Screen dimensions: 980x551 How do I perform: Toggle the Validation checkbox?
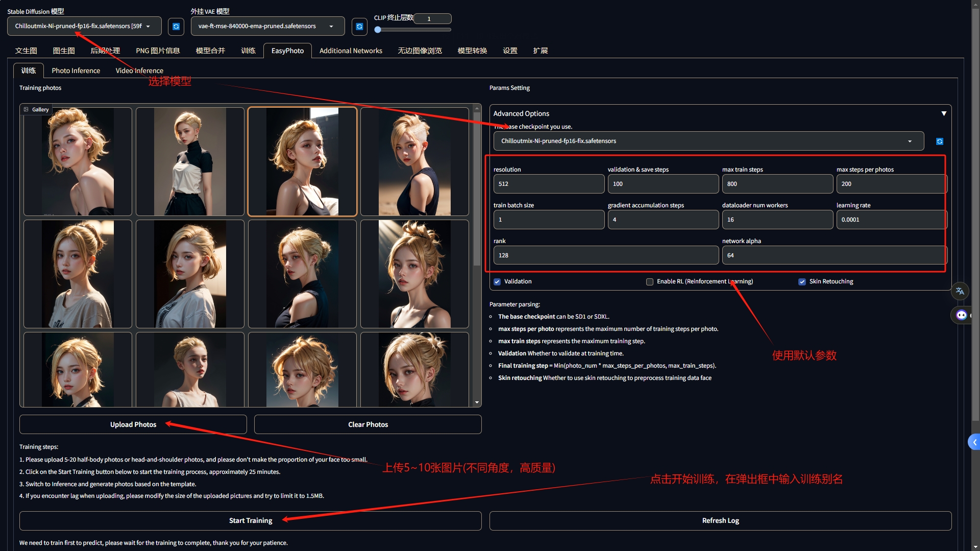497,282
